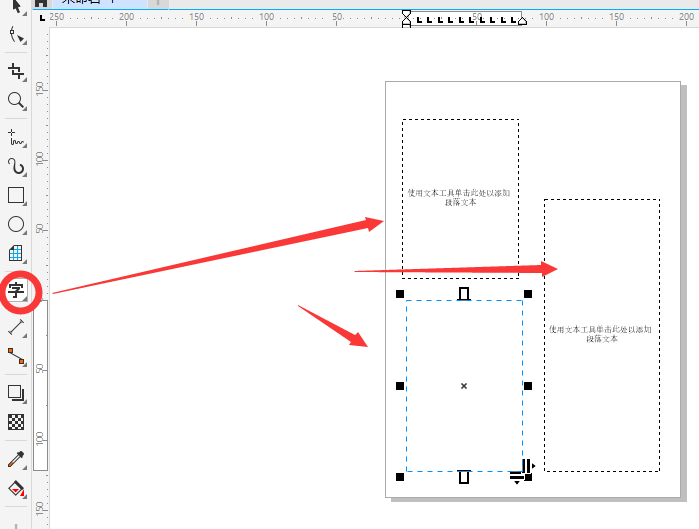The image size is (699, 529).
Task: Click placeholder text in the tall right text frame
Action: coord(600,334)
